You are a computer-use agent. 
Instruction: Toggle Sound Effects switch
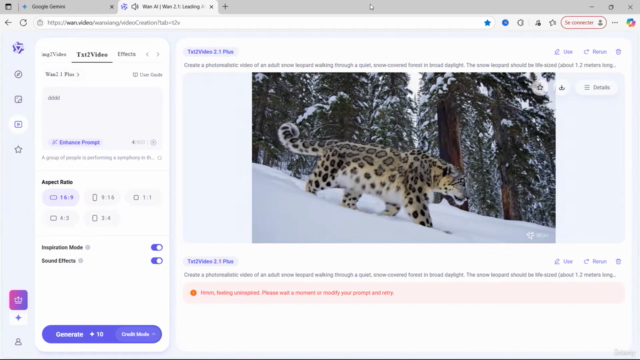157,261
